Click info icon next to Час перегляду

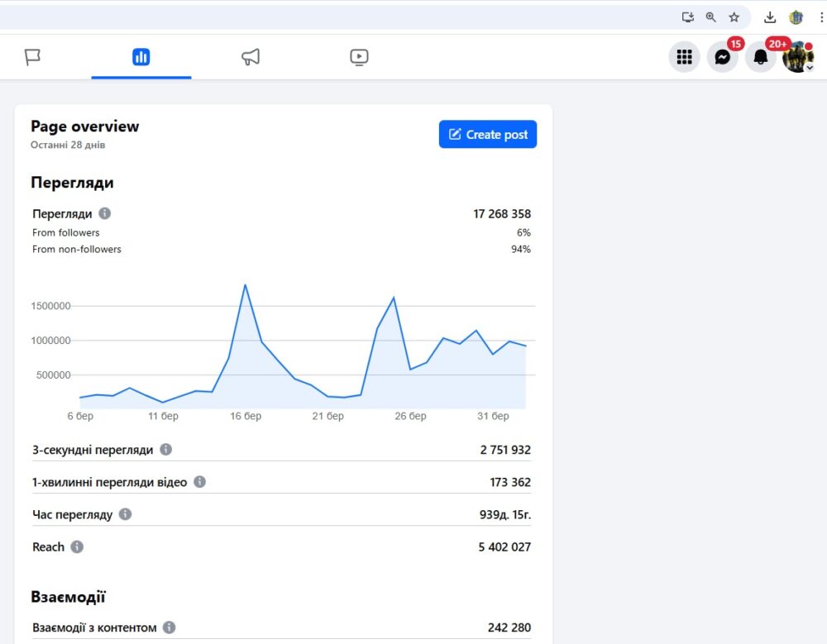pos(125,514)
